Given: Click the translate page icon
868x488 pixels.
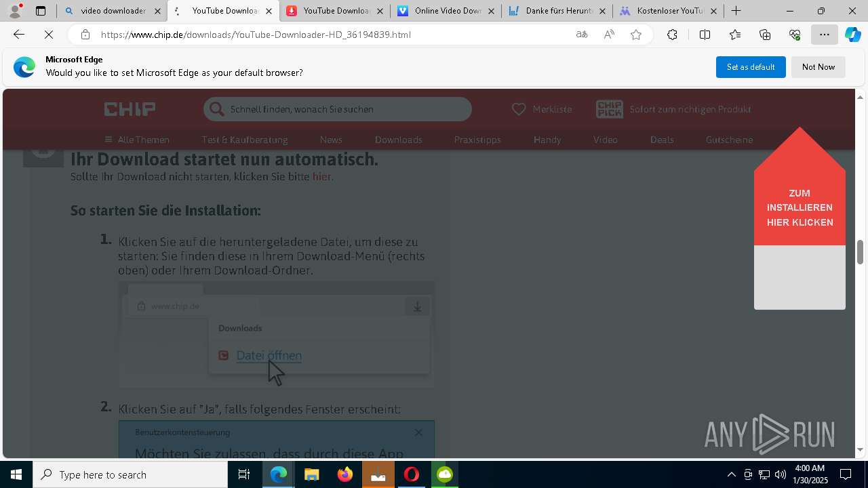Looking at the screenshot, I should (582, 35).
